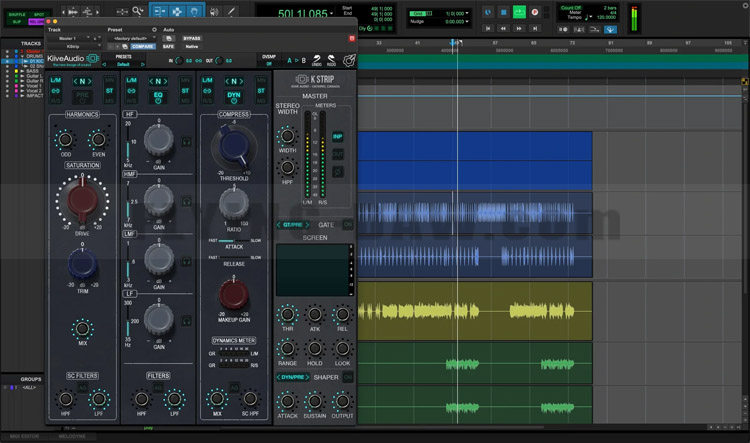Toggle the DYN module on or off
The height and width of the screenshot is (443, 750).
click(234, 96)
